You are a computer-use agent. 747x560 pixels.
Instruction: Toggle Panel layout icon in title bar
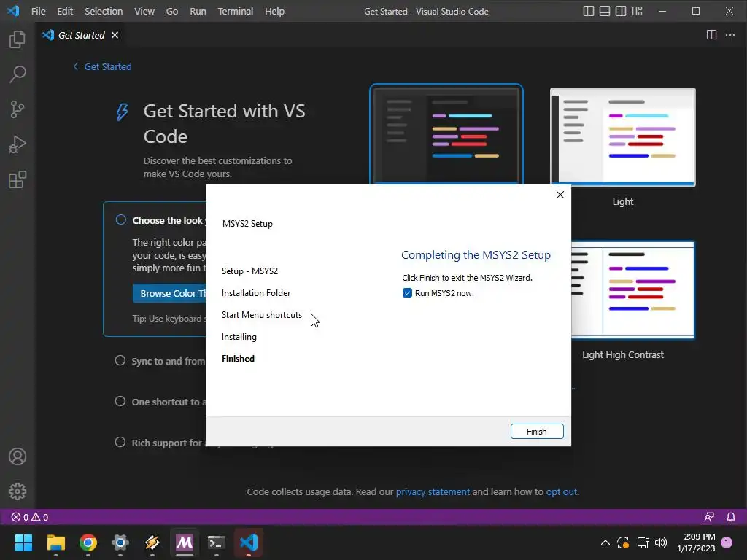point(605,11)
